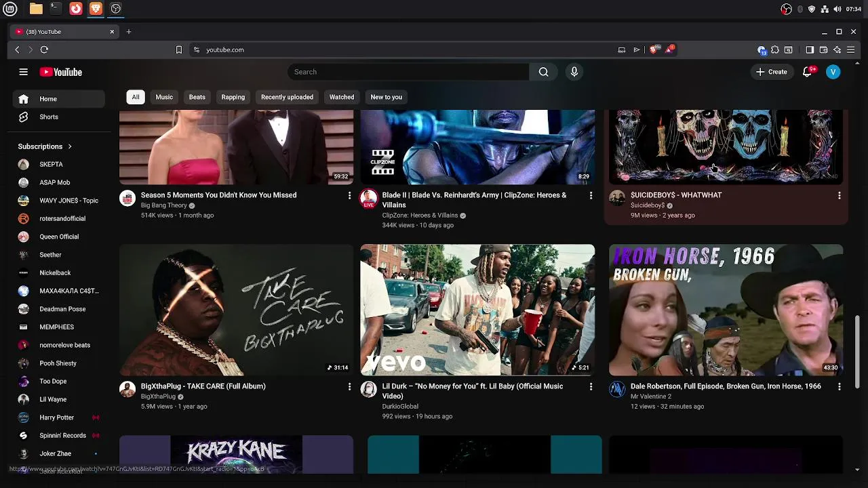Open Lil Wayne subscription

coord(58,399)
